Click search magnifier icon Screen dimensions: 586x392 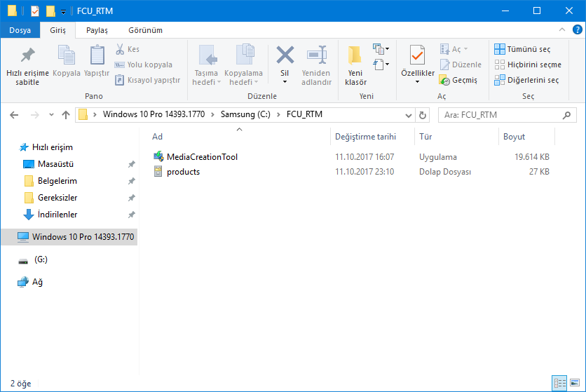pyautogui.click(x=566, y=115)
